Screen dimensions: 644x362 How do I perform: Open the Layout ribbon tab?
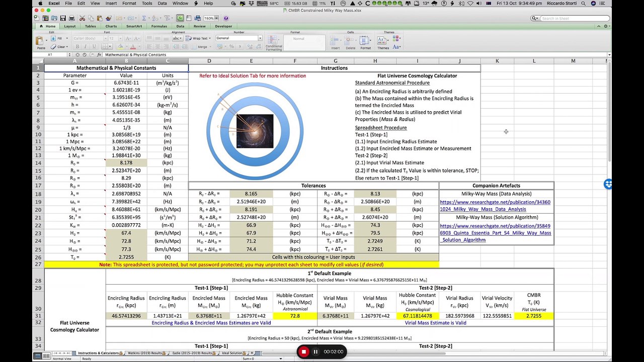click(x=70, y=26)
